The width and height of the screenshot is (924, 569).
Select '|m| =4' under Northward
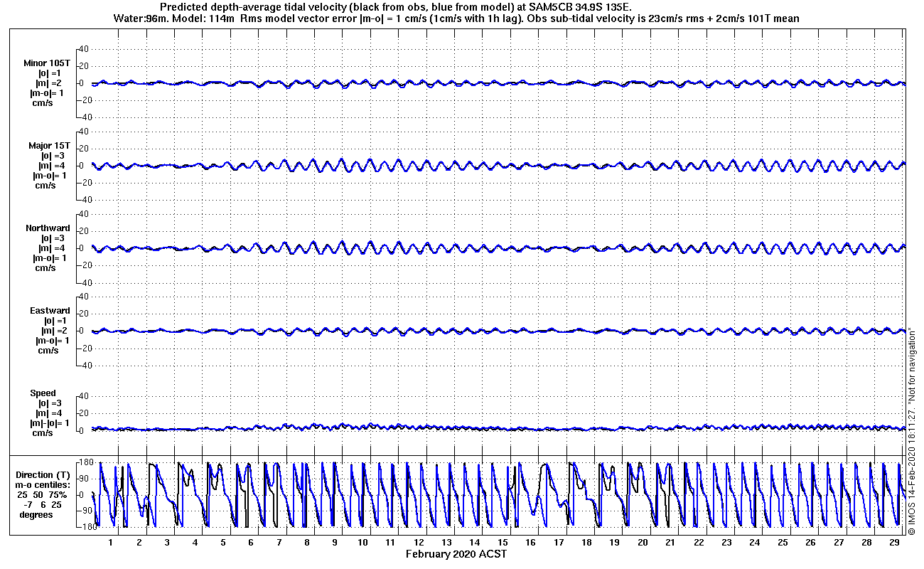[x=53, y=248]
